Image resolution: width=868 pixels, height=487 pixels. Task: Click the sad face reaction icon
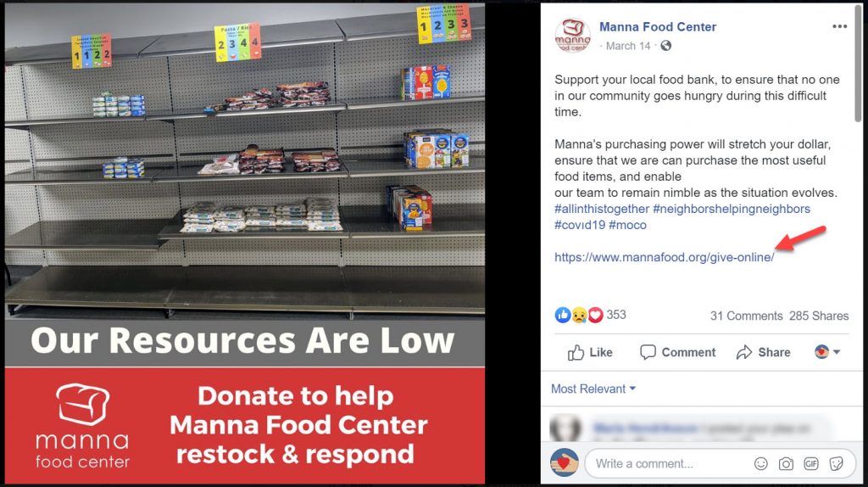(x=579, y=316)
